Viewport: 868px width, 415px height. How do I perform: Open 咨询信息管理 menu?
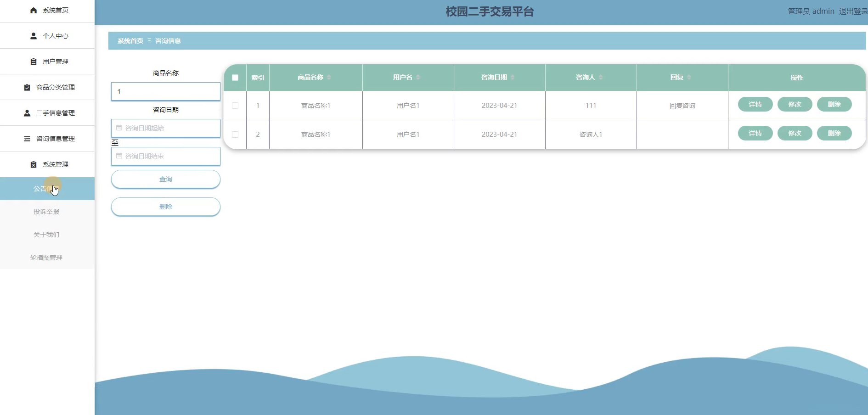pos(47,139)
